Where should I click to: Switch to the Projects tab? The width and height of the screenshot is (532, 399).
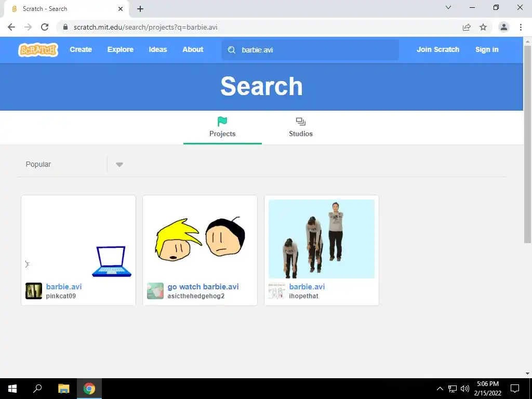222,128
